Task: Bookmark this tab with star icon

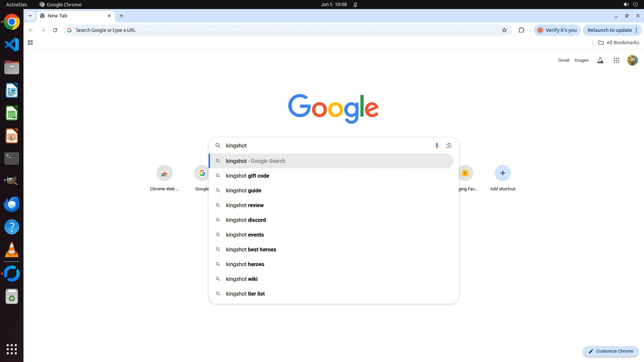Action: coord(504,30)
